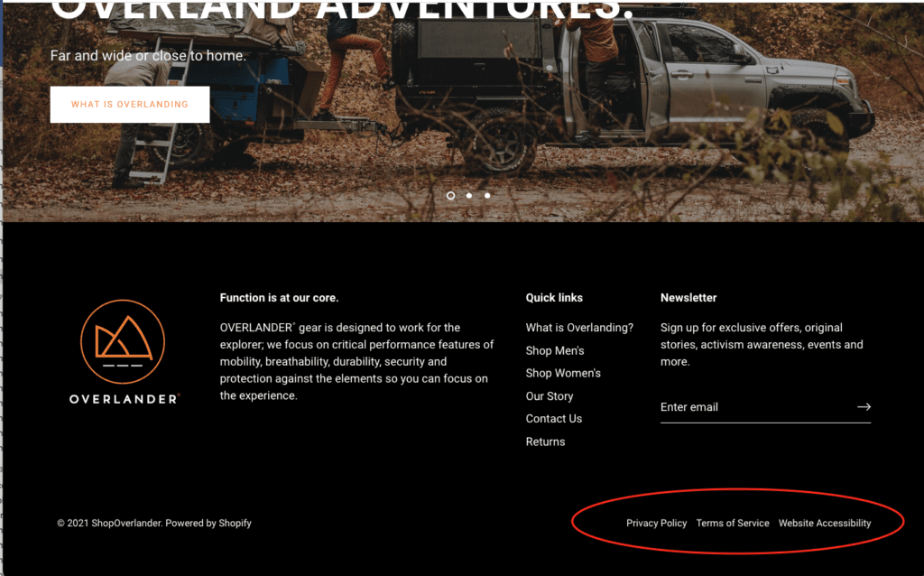Open the Our Story link

pyautogui.click(x=550, y=396)
